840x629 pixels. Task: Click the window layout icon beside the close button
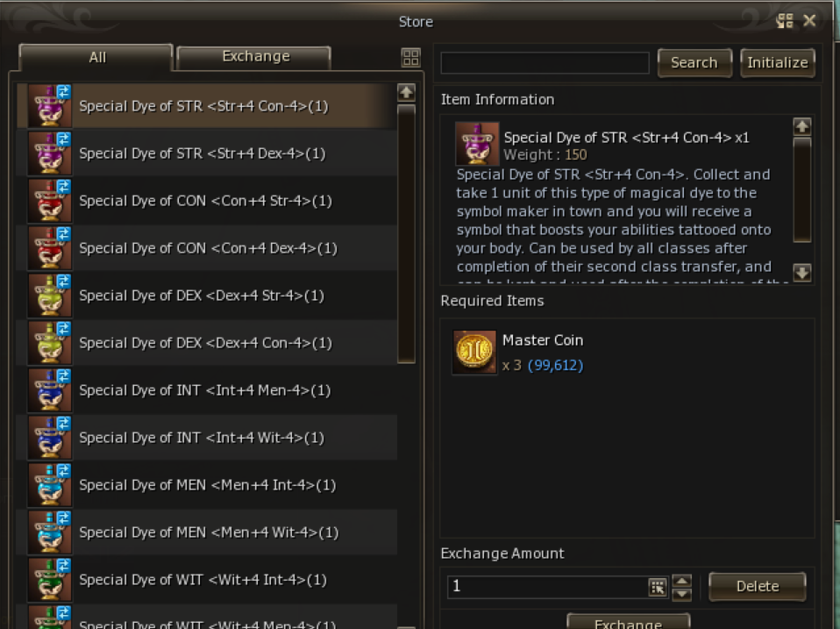(x=785, y=21)
